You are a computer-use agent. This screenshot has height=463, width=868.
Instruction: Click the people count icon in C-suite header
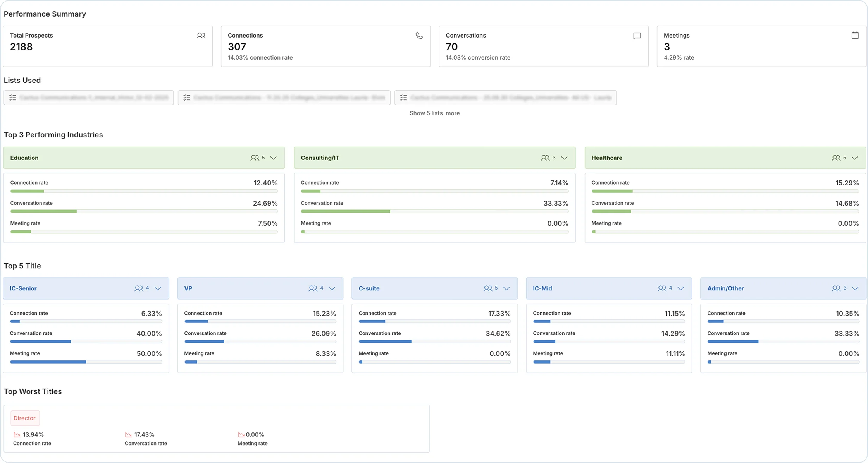[x=487, y=288]
